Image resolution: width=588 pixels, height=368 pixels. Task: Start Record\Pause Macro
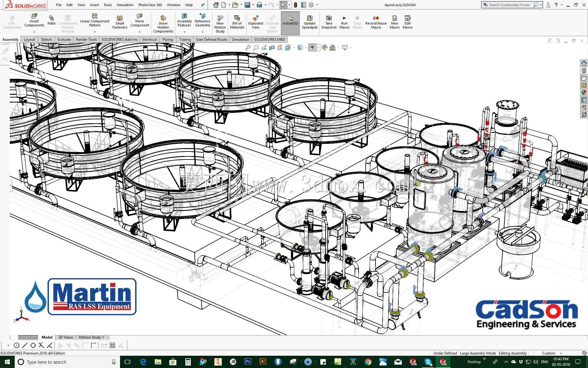pos(376,22)
